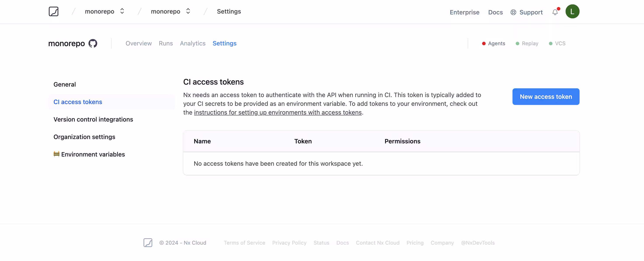This screenshot has height=261, width=644.
Task: Click the Agents red status dot
Action: coord(484,43)
